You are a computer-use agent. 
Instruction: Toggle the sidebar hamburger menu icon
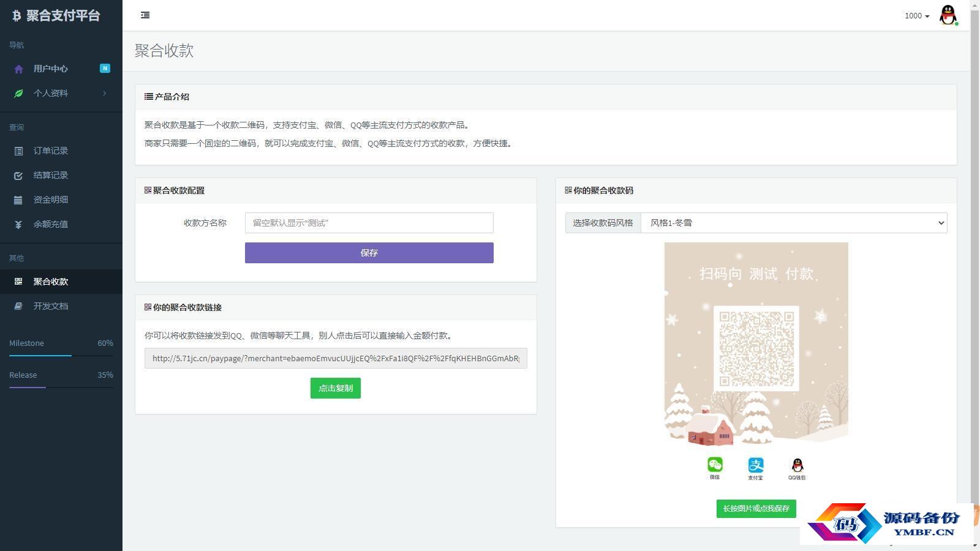145,15
